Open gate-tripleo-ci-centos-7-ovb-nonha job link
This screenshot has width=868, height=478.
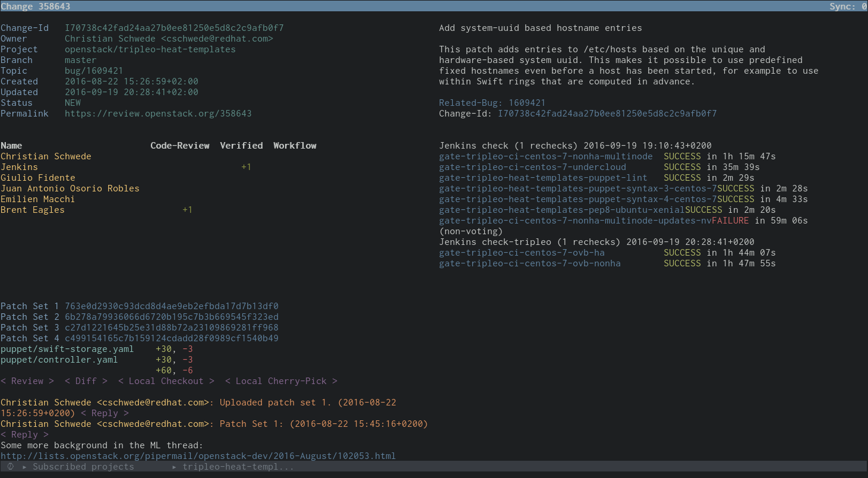[x=530, y=263]
